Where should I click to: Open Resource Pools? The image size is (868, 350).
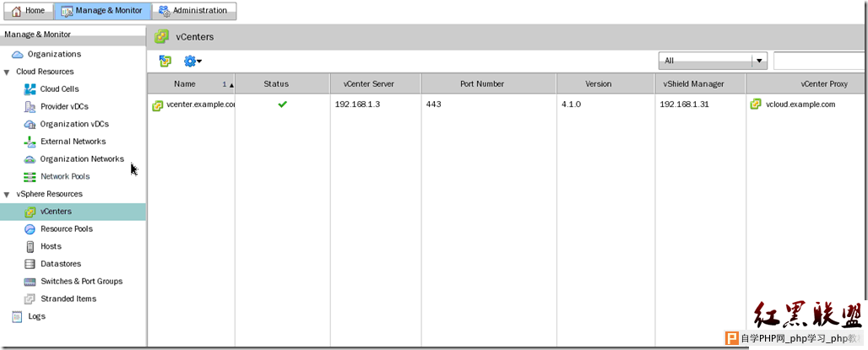(x=67, y=229)
